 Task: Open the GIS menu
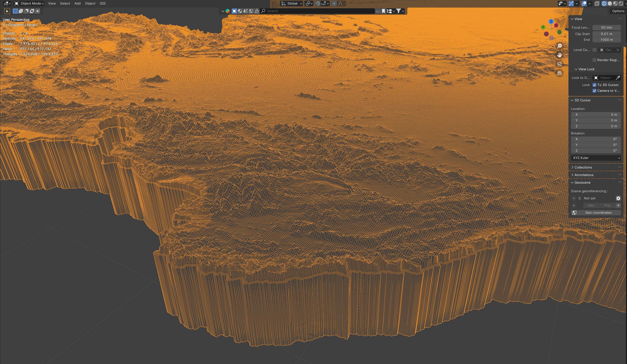click(103, 3)
